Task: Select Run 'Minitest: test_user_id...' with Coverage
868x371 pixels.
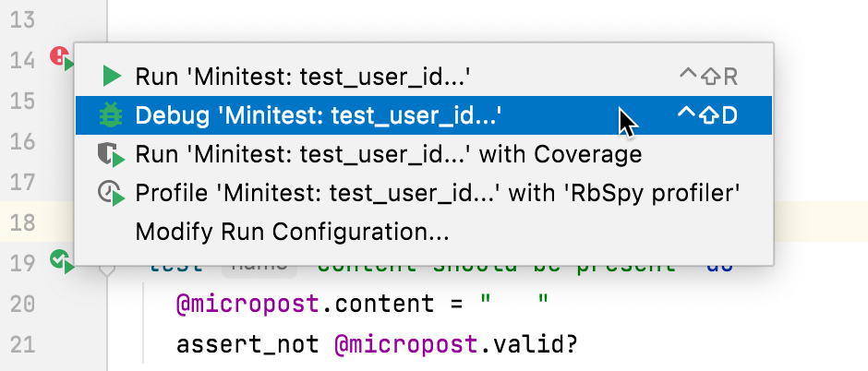Action: (388, 153)
